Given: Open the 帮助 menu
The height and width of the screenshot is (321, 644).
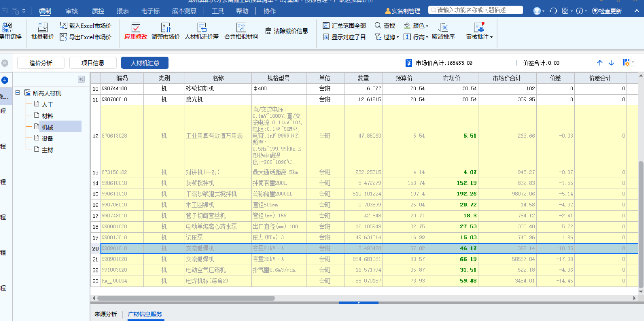Looking at the screenshot, I should 242,11.
